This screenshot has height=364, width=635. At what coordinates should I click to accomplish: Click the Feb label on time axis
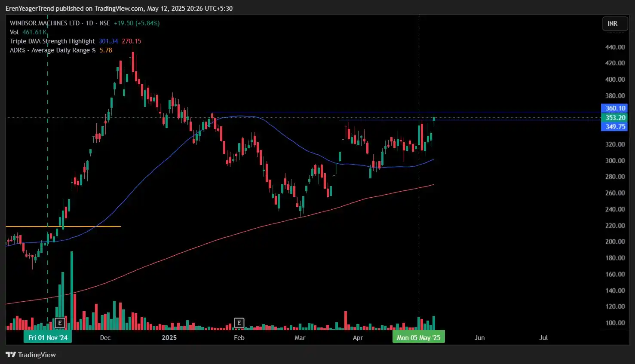[x=239, y=338]
